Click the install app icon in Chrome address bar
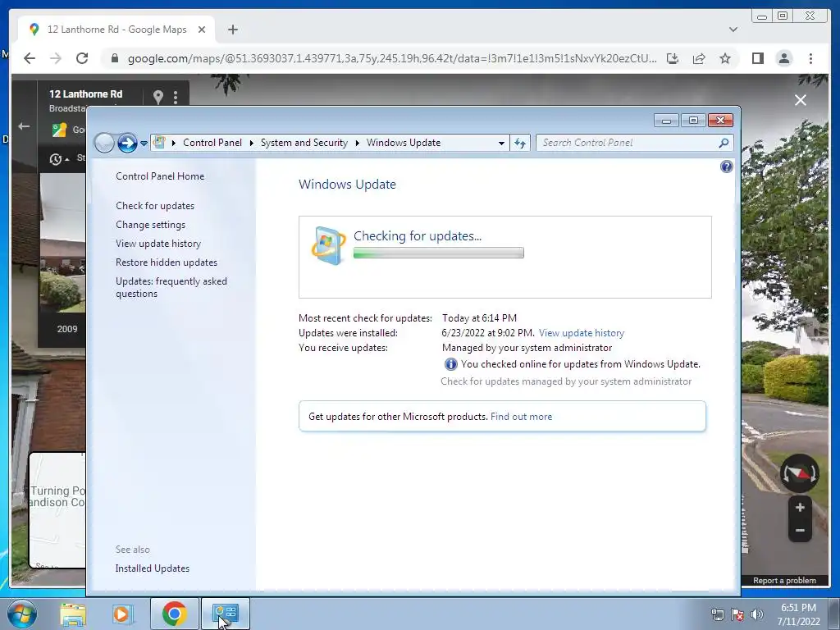The image size is (840, 630). [673, 58]
